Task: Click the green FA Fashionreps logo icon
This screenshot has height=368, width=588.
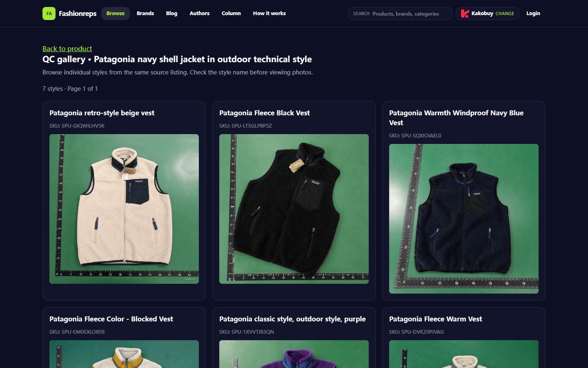Action: click(49, 13)
